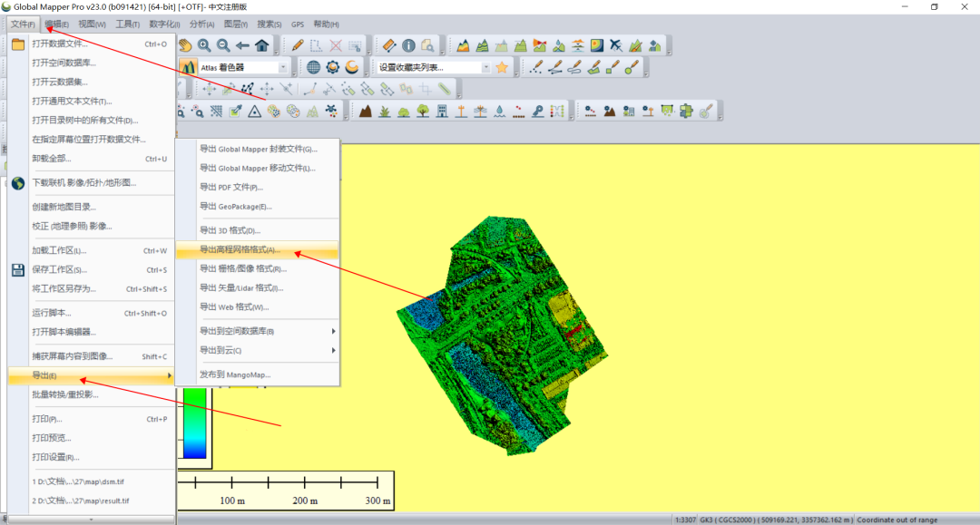Open the 分析 menu

click(201, 24)
